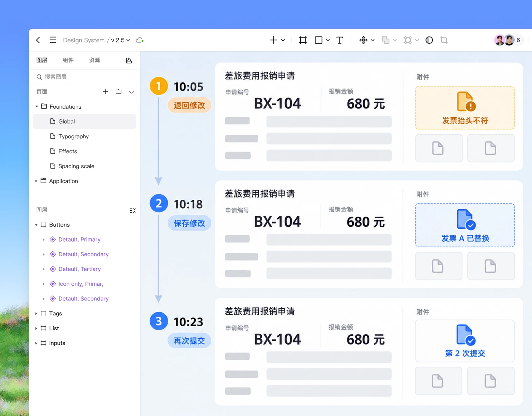
Task: Expand the Tags frame layer
Action: 36,313
